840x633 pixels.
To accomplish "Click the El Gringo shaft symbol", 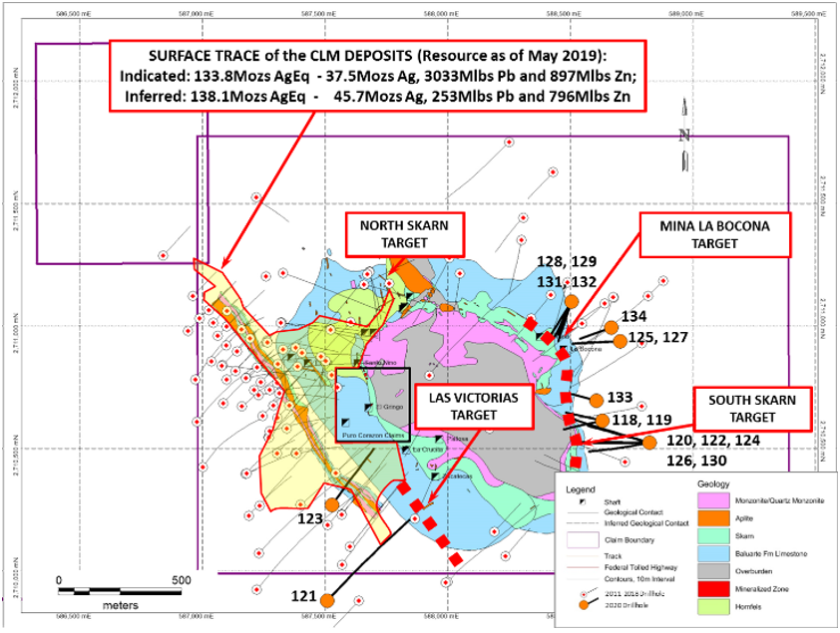I will pos(370,408).
